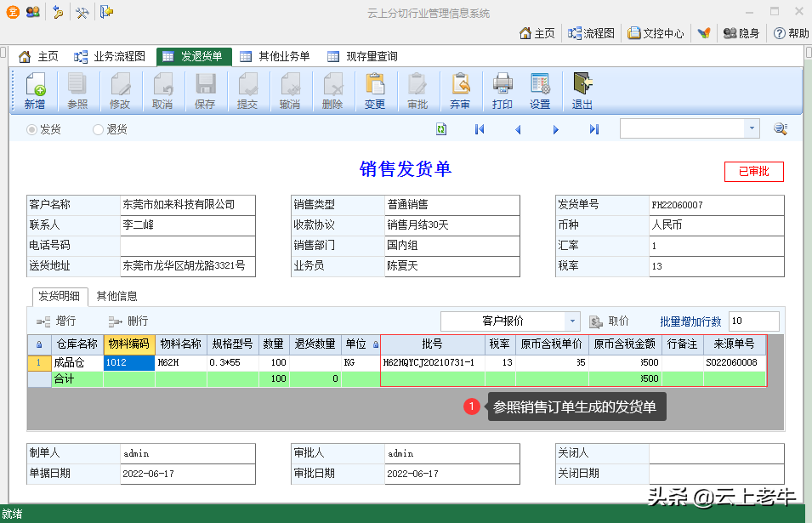812x523 pixels.
Task: Switch to the 其他信息 tab
Action: [x=116, y=297]
